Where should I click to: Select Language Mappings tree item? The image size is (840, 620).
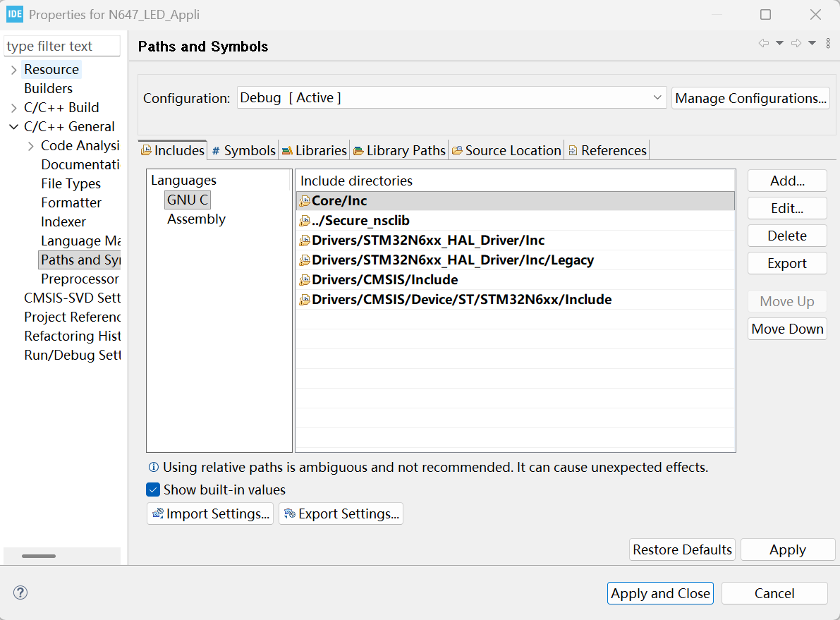[80, 241]
